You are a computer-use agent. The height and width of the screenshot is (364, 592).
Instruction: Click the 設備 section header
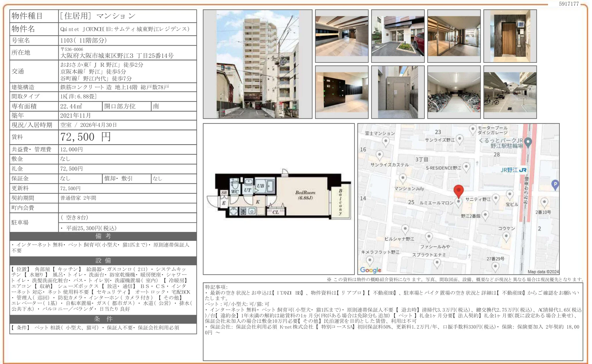(103, 261)
